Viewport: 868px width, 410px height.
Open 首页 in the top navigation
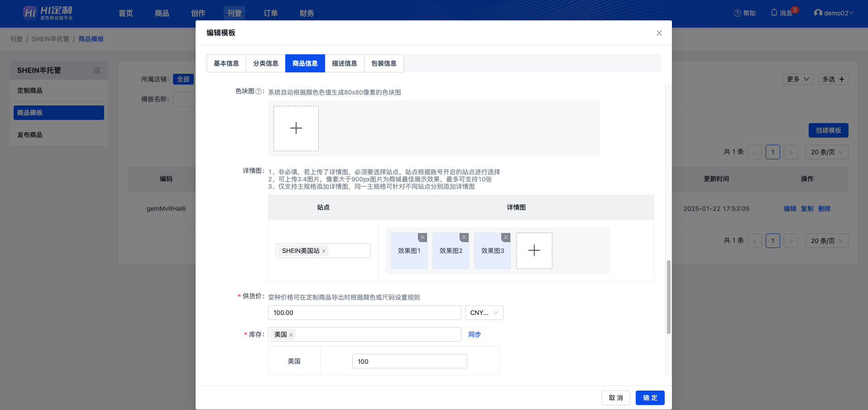126,13
